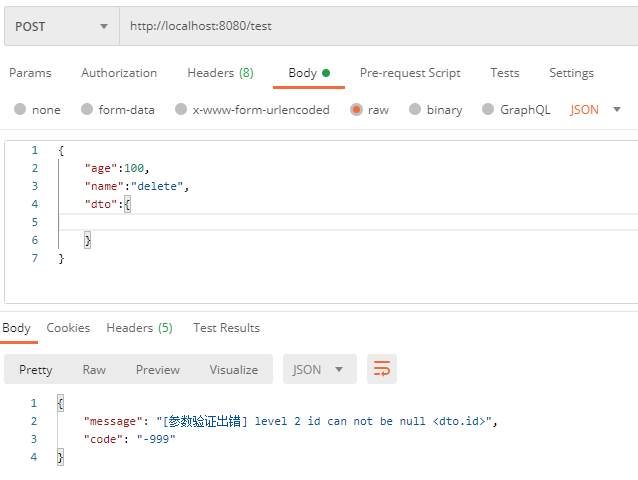
Task: Select the none body radio option
Action: 21,110
